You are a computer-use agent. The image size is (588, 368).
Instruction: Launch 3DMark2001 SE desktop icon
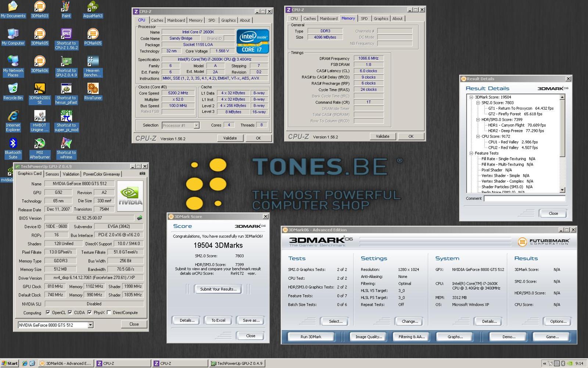(39, 93)
